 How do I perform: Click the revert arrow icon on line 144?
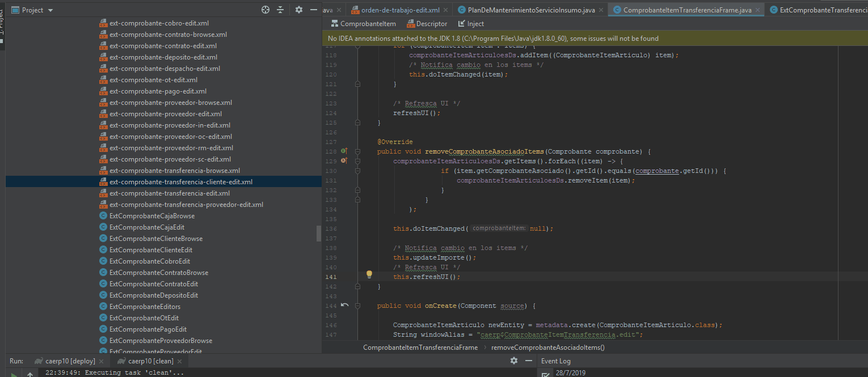tap(344, 306)
